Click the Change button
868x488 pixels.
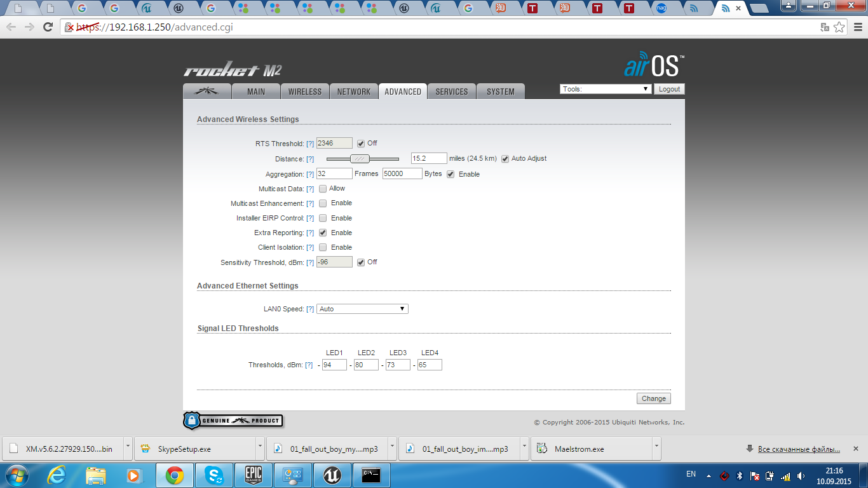(653, 398)
